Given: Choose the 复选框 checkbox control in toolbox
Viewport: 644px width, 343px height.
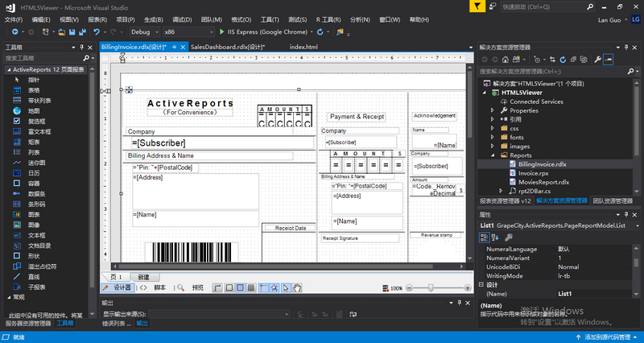Looking at the screenshot, I should pos(36,122).
